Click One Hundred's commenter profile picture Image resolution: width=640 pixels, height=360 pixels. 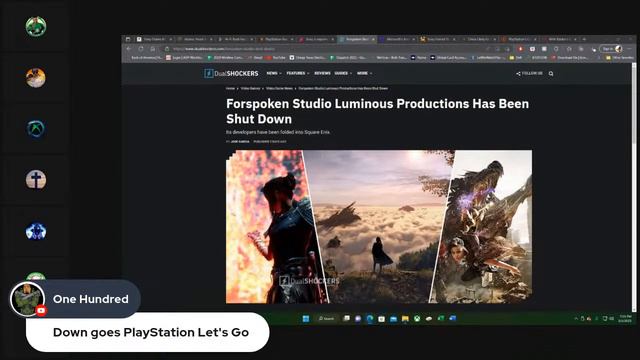click(27, 299)
